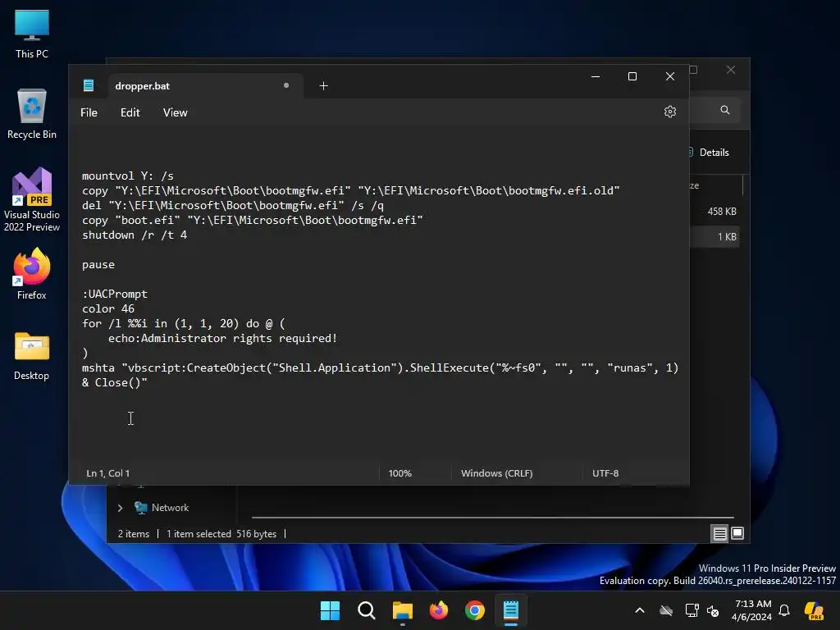Add a new Notepad tab
Viewport: 840px width, 630px height.
323,85
